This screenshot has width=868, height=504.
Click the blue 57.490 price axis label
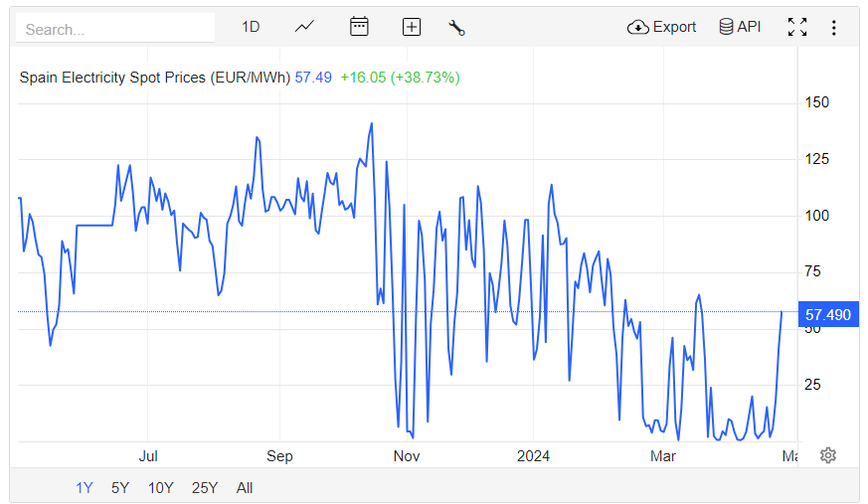828,315
